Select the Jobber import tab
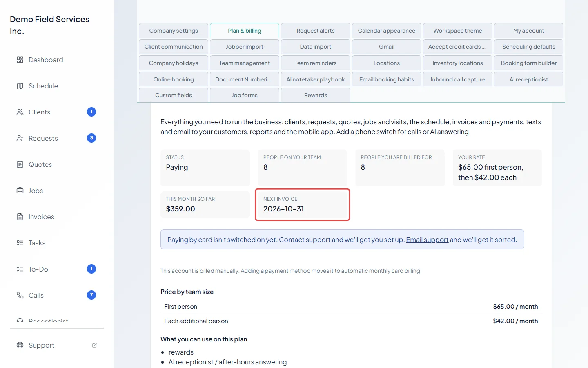This screenshot has height=368, width=588. pos(245,47)
